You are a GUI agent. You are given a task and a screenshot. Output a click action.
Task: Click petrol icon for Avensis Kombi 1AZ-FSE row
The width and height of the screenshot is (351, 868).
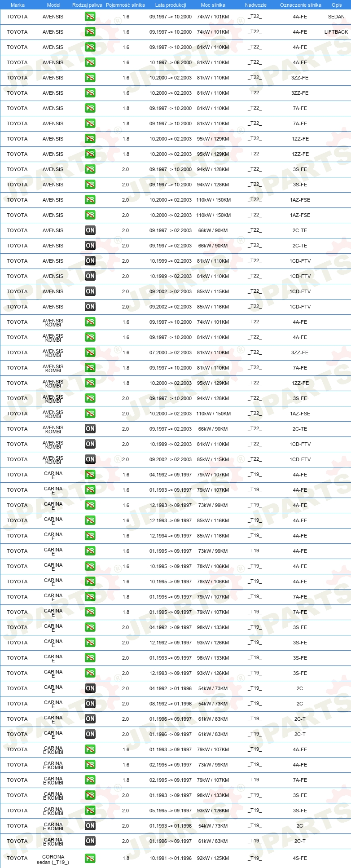(x=90, y=414)
